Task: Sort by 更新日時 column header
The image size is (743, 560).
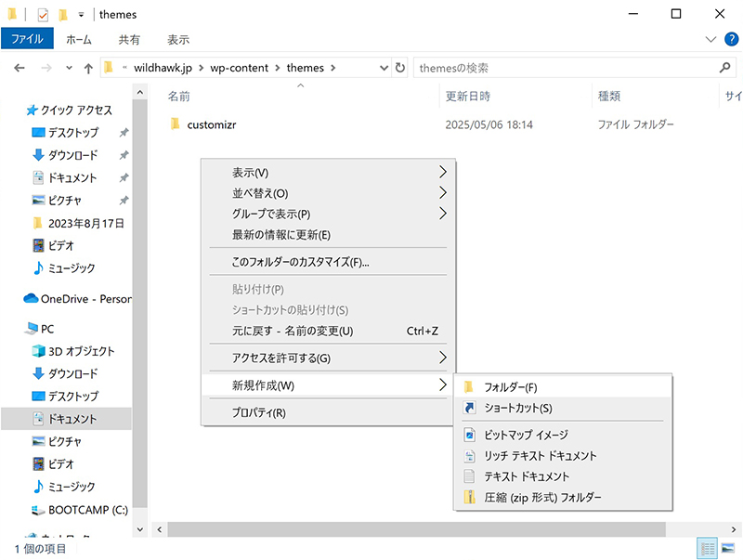Action: click(468, 96)
